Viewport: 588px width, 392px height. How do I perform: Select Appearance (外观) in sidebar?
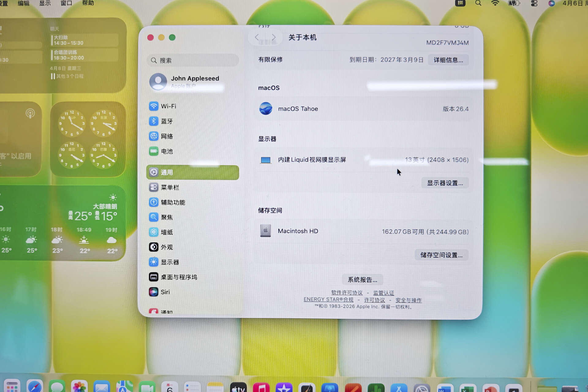pyautogui.click(x=167, y=247)
